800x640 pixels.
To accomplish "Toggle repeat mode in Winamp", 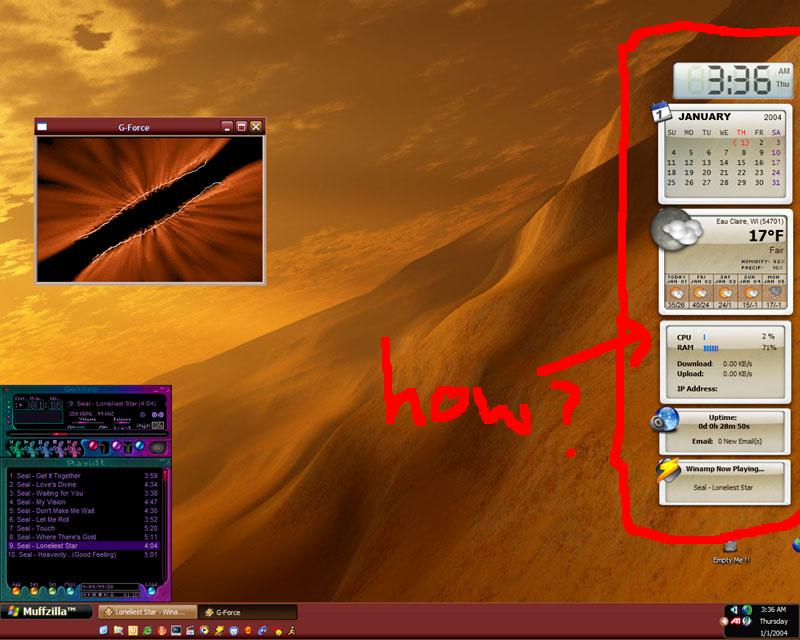I will (141, 446).
